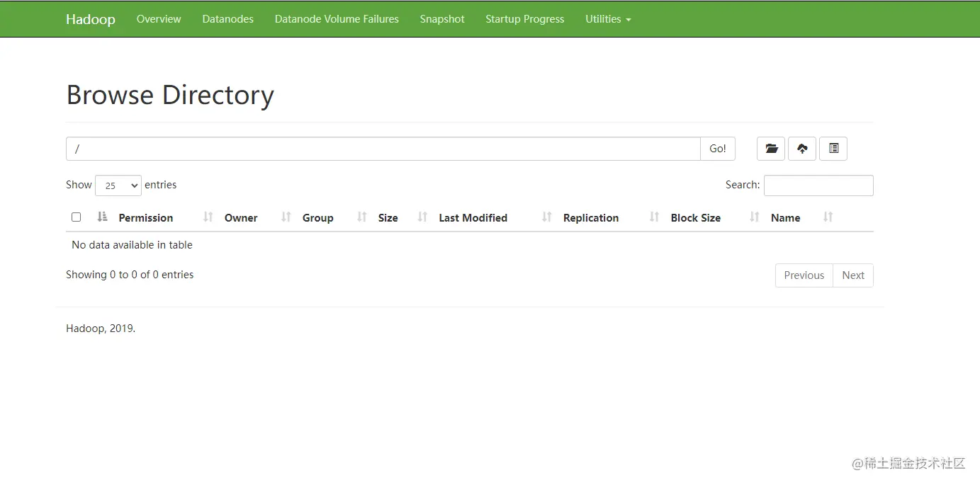View the Startup Progress page
The height and width of the screenshot is (485, 980).
525,19
